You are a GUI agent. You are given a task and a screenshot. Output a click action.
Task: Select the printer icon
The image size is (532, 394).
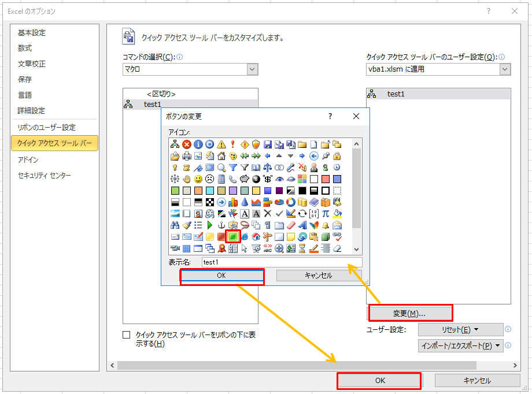pos(187,156)
